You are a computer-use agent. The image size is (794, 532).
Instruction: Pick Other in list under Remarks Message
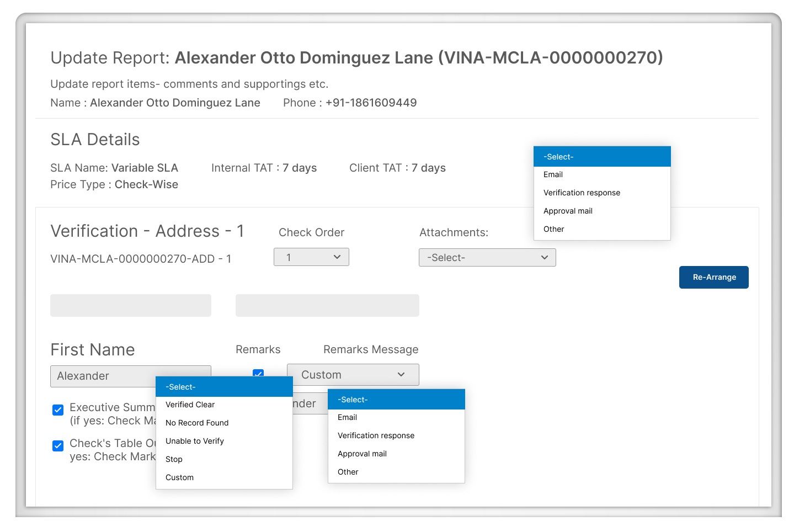click(348, 472)
